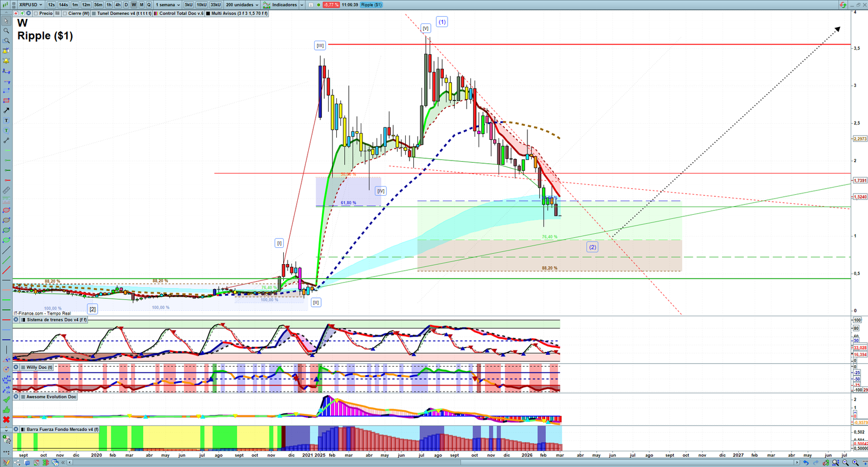Screen dimensions: 868x467
Task: Select the 56m timeframe
Action: (x=98, y=5)
